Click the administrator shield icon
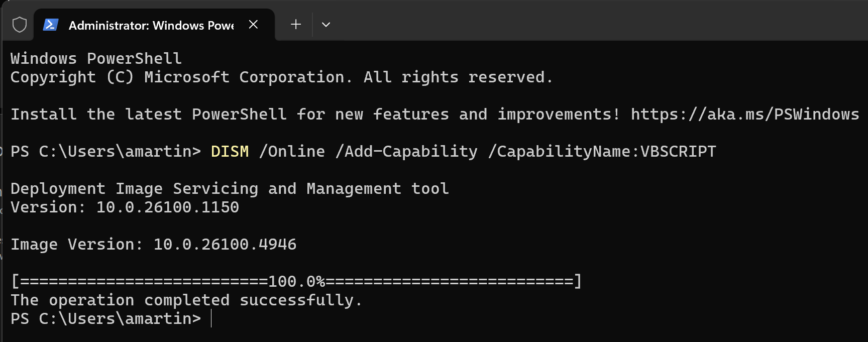 (19, 25)
